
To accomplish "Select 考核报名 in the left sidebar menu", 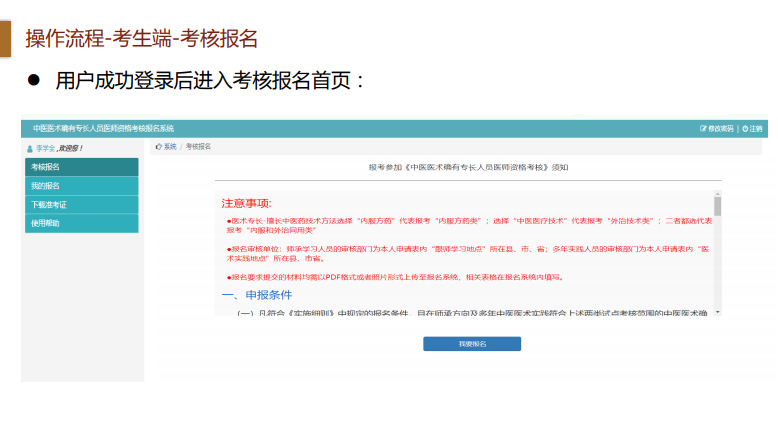I will point(81,167).
